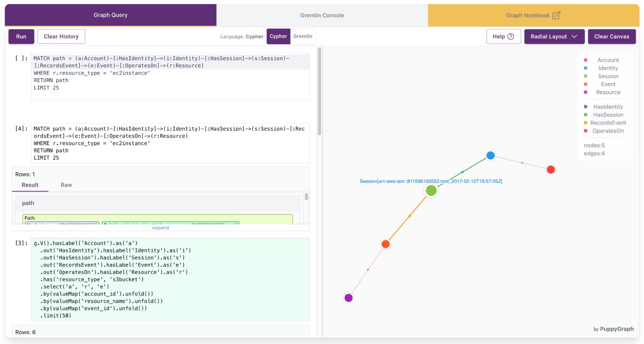Click the Account legend color dot
The width and height of the screenshot is (644, 344).
(585, 60)
